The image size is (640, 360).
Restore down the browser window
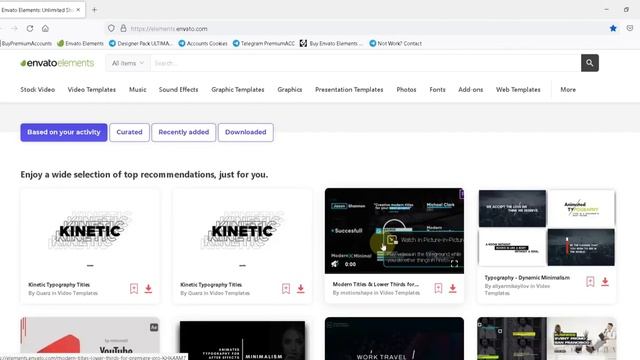pyautogui.click(x=627, y=9)
